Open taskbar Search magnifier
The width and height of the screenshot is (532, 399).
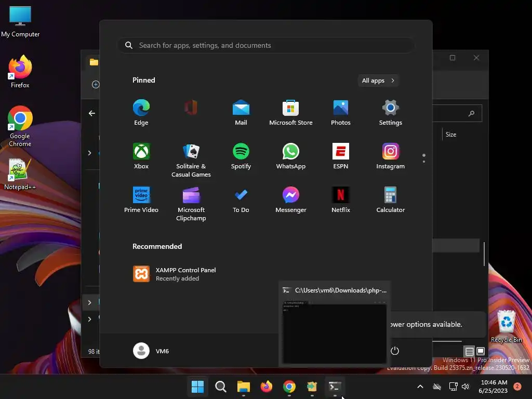220,387
